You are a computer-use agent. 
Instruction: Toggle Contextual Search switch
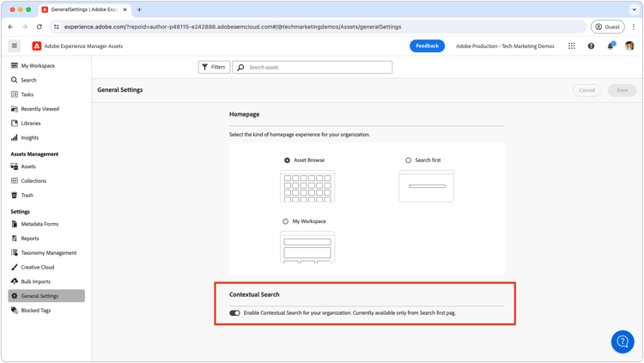click(x=234, y=313)
